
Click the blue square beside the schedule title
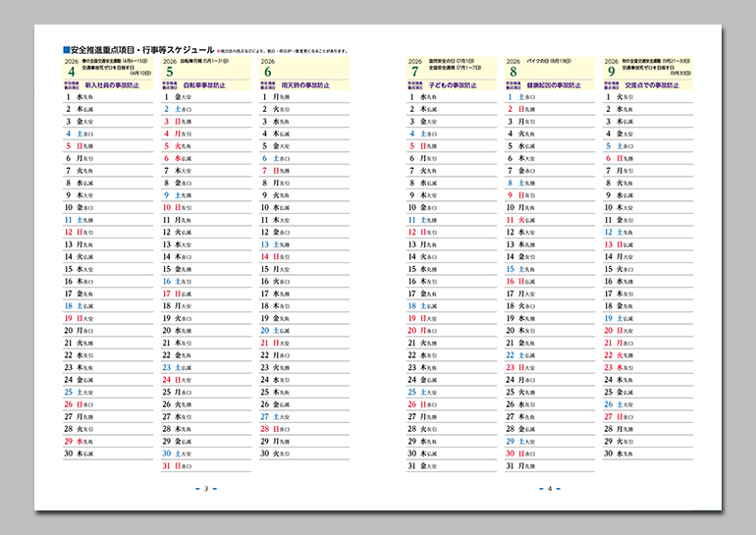point(67,50)
